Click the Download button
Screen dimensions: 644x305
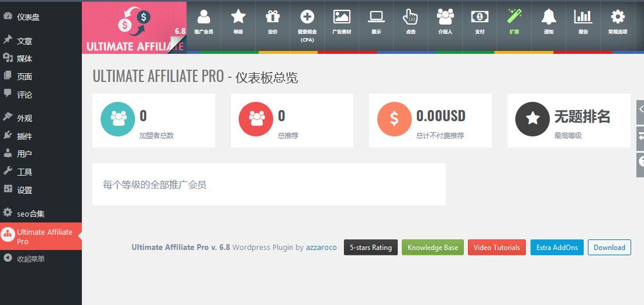click(609, 248)
